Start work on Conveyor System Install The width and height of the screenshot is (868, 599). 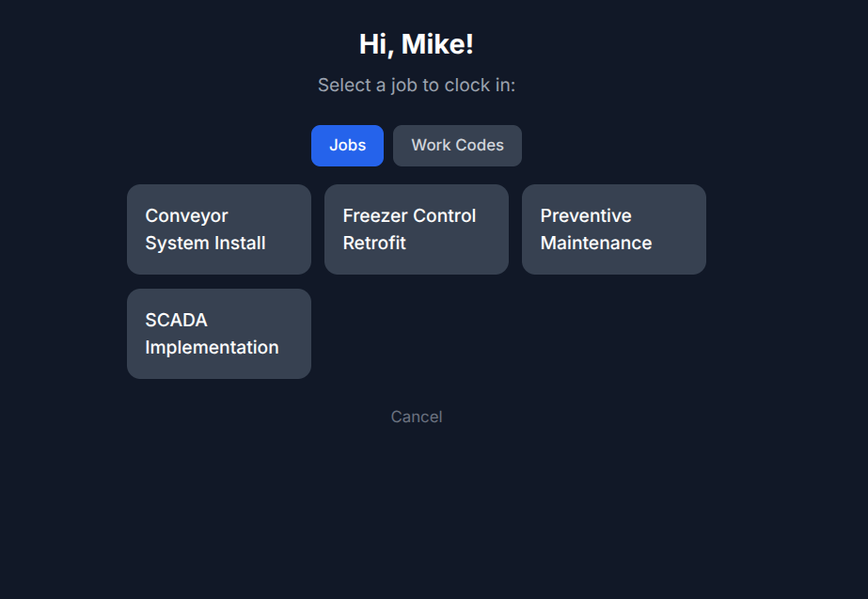219,229
